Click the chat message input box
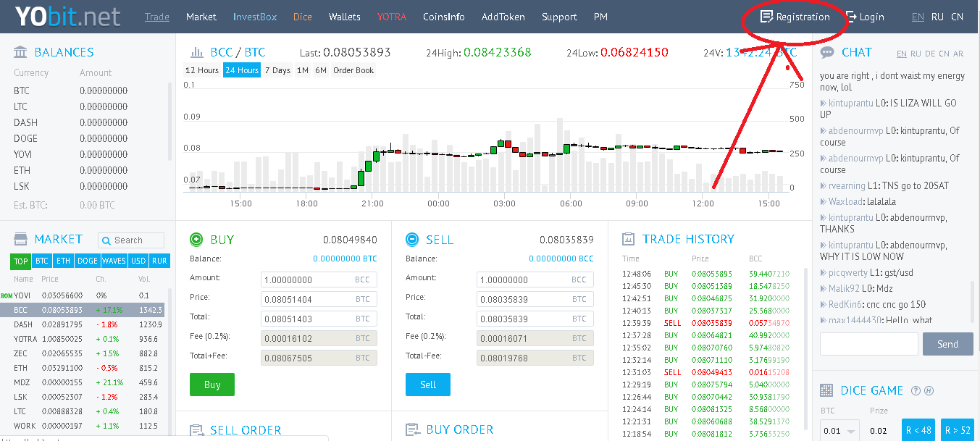 click(x=869, y=344)
